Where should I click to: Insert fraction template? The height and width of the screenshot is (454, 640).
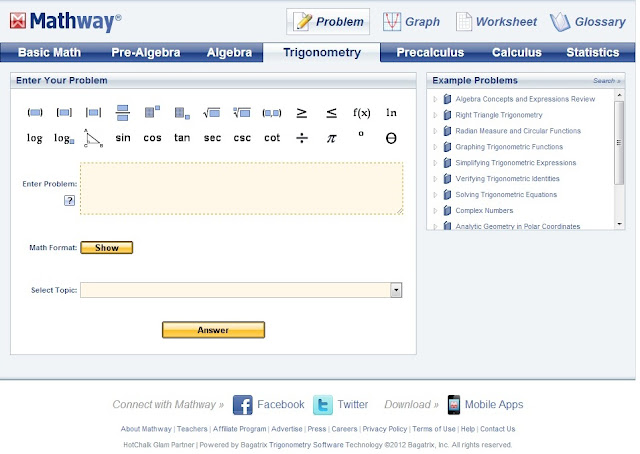click(x=123, y=113)
